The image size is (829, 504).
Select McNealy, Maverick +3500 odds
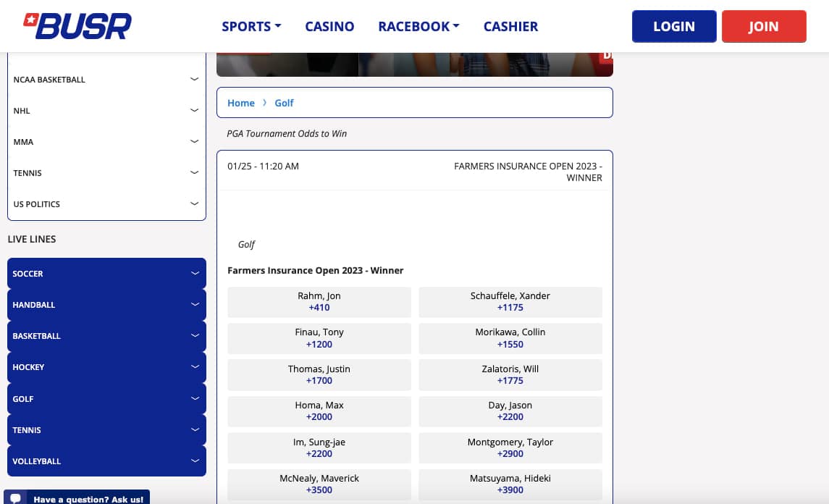pos(319,484)
